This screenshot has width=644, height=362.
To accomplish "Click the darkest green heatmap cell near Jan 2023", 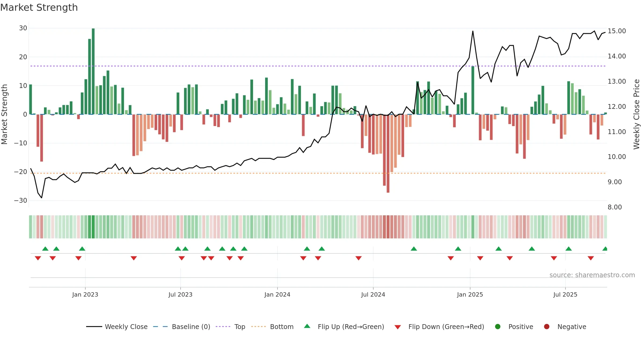I will point(93,227).
